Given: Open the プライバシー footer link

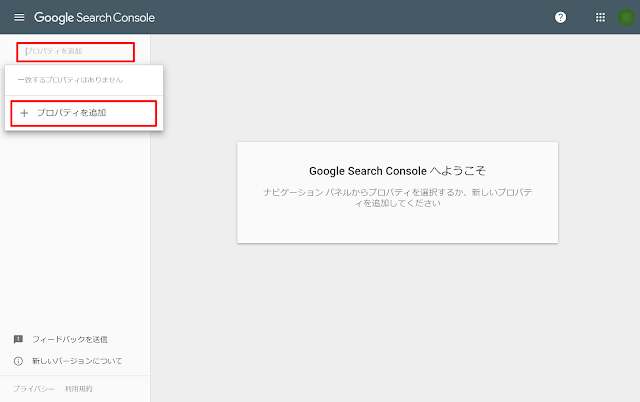Looking at the screenshot, I should coord(33,389).
